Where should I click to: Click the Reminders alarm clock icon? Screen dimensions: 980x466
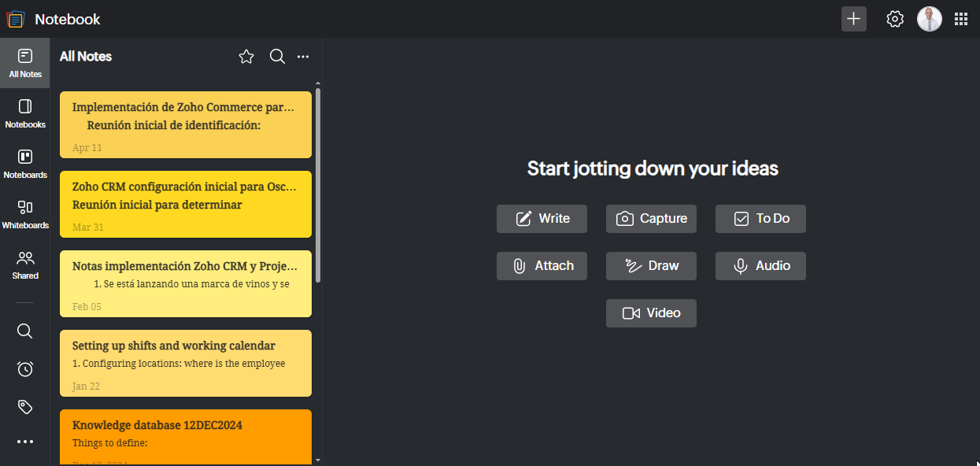coord(25,368)
